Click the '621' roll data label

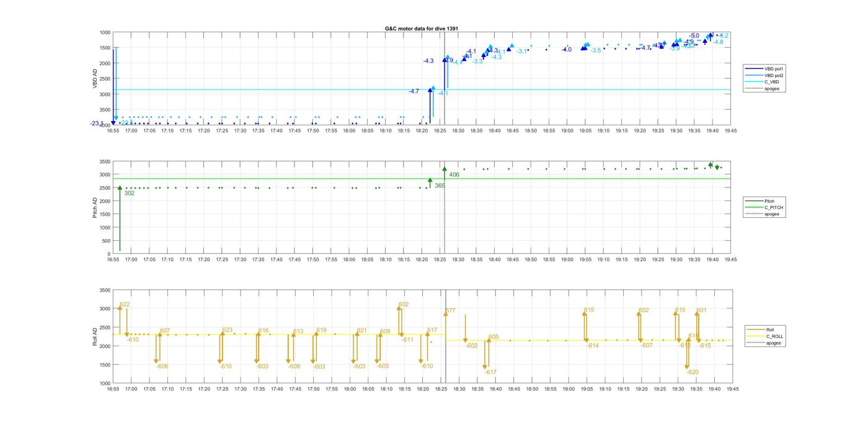pyautogui.click(x=361, y=331)
